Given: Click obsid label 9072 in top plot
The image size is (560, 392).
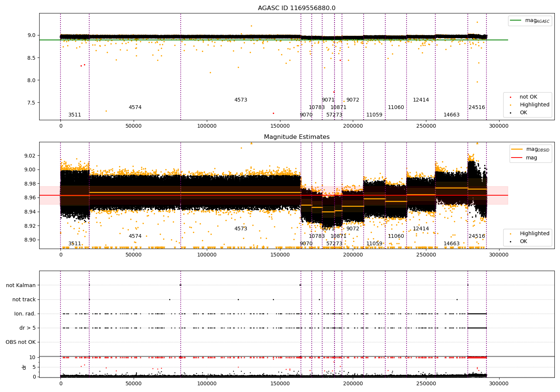Looking at the screenshot, I should tap(353, 100).
